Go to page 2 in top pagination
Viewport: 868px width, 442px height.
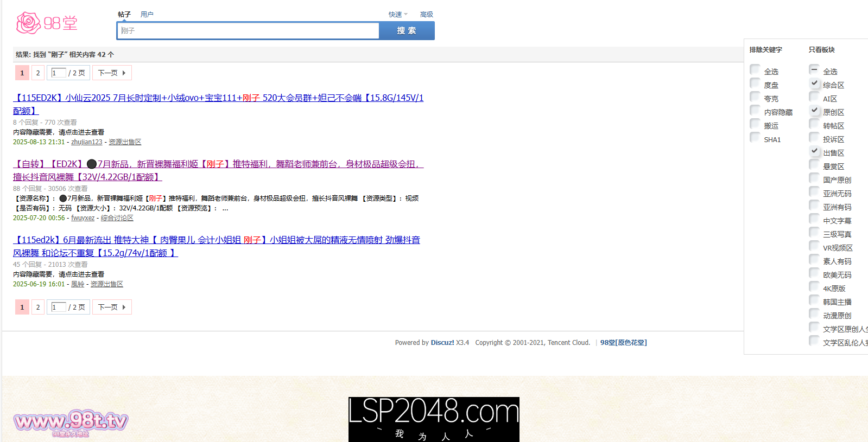(38, 73)
